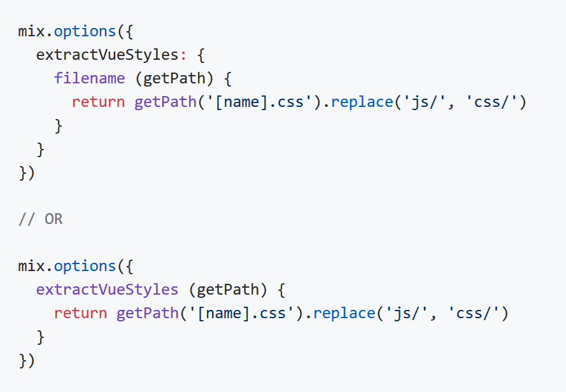This screenshot has height=392, width=566.
Task: Click the first '[name].css' string
Action: point(259,102)
